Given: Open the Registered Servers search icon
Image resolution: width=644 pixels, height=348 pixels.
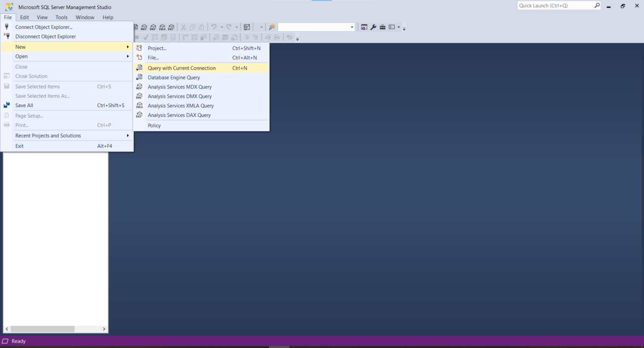Looking at the screenshot, I should click(x=272, y=27).
